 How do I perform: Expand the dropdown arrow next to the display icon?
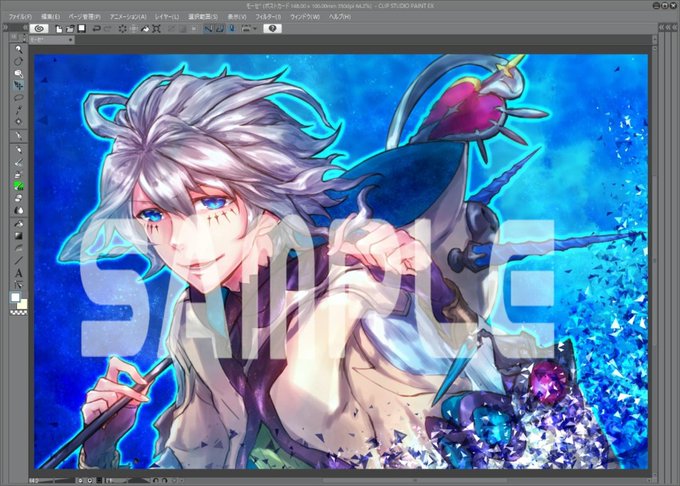pyautogui.click(x=255, y=29)
